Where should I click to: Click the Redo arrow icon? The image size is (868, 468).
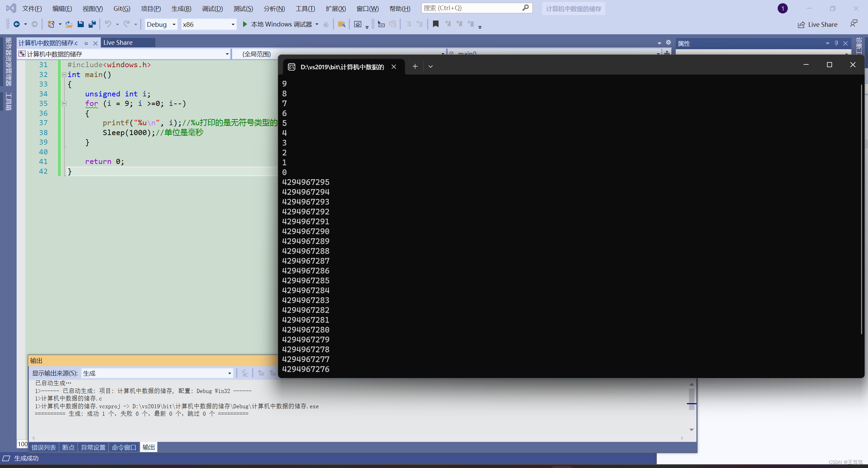click(x=127, y=24)
